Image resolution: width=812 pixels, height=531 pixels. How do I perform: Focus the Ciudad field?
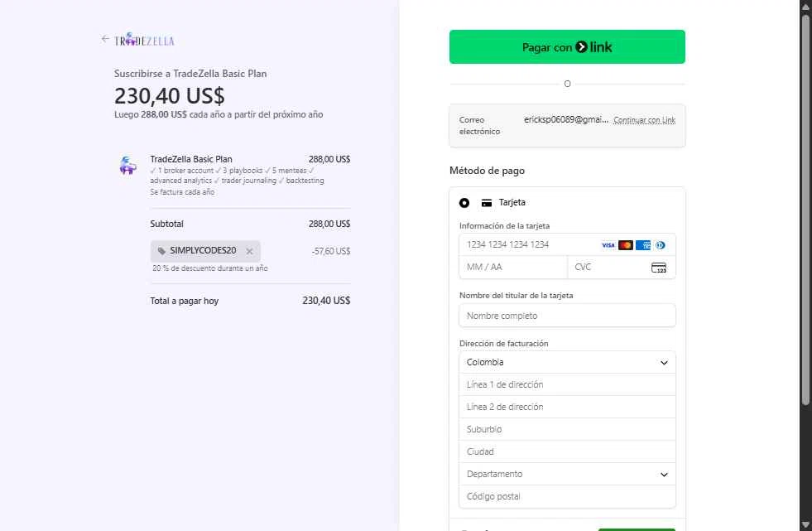click(x=567, y=451)
